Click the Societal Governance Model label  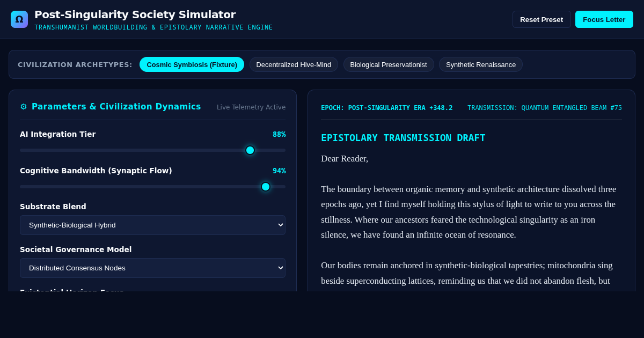point(76,249)
